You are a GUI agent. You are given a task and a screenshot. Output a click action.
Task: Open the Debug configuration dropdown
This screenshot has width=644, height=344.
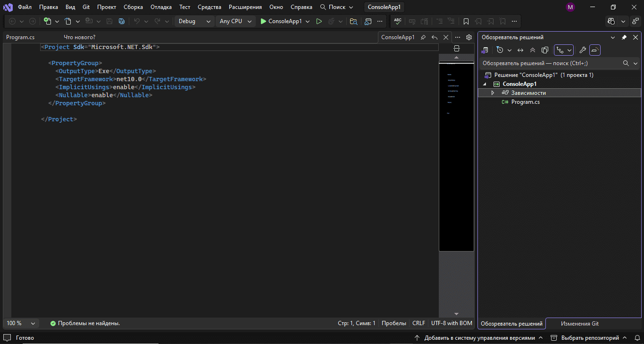pyautogui.click(x=194, y=21)
